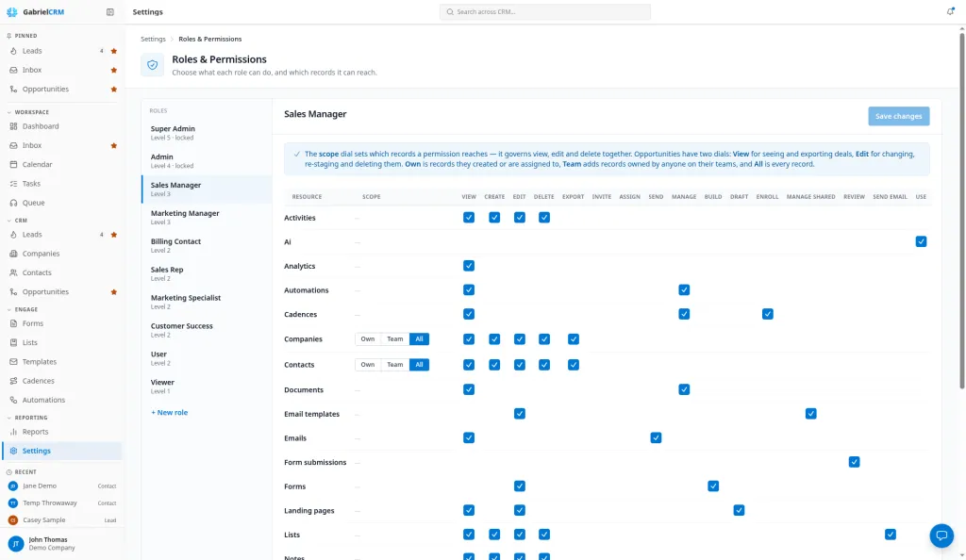
Task: Collapse the Reporting section
Action: [x=27, y=418]
